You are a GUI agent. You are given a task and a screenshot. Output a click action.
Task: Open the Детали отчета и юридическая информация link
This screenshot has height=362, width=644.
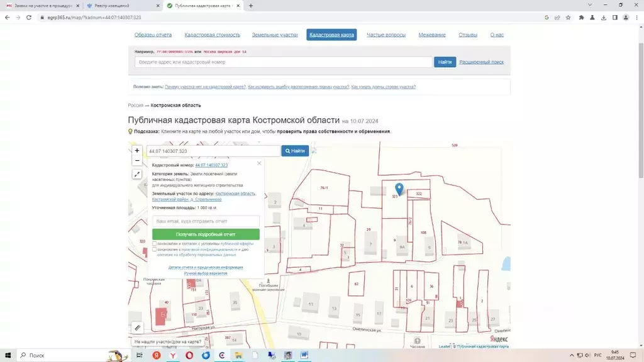(x=206, y=267)
